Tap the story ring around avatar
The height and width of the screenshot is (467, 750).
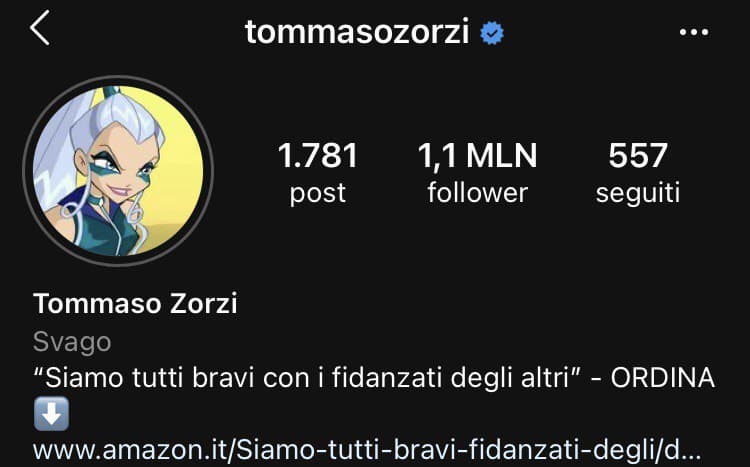point(118,170)
